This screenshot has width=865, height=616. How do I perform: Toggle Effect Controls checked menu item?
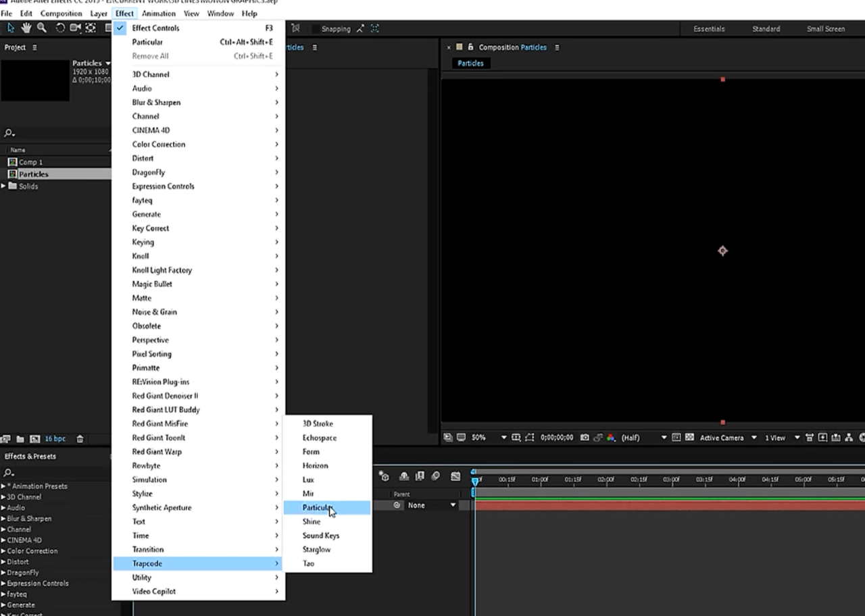pos(198,28)
